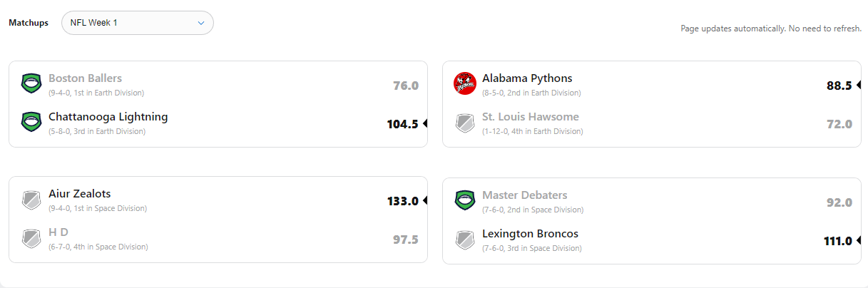Image resolution: width=868 pixels, height=288 pixels.
Task: Open the Boston Ballers team link
Action: (85, 78)
